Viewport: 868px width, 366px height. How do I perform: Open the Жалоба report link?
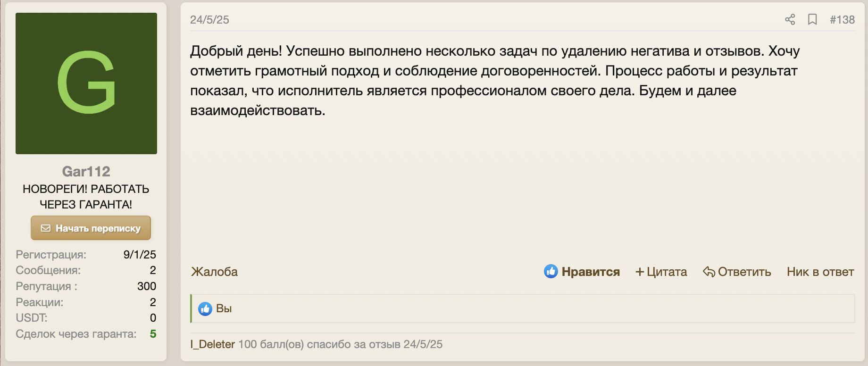(x=214, y=272)
